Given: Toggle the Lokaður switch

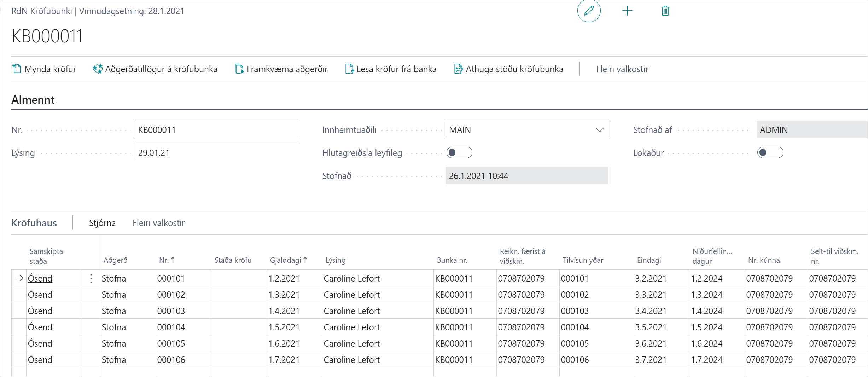Looking at the screenshot, I should click(770, 153).
